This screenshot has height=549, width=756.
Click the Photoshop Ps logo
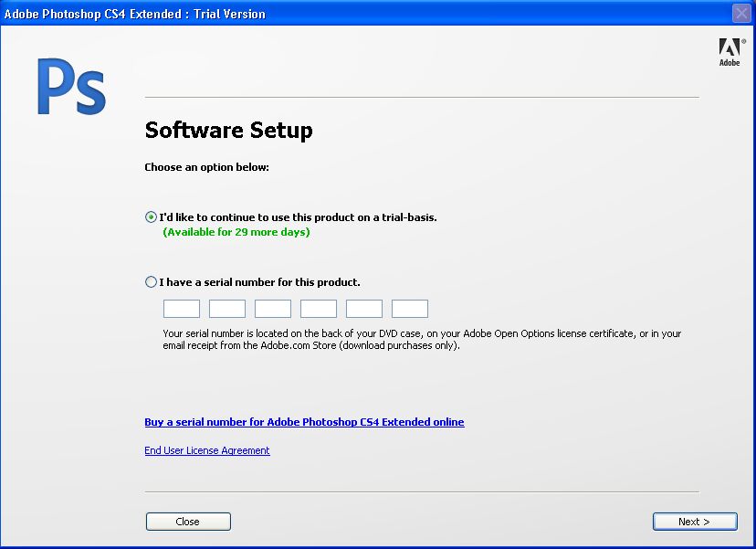[x=71, y=87]
